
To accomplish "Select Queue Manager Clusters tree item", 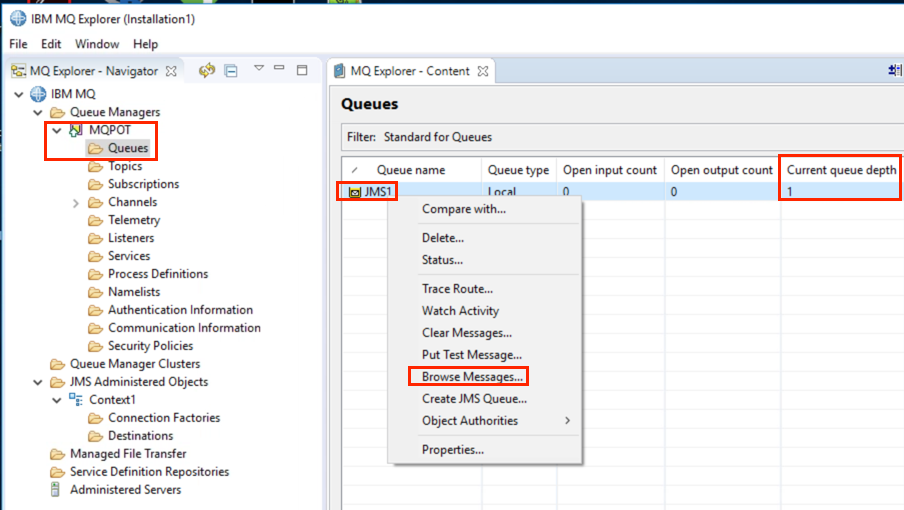I will click(135, 364).
